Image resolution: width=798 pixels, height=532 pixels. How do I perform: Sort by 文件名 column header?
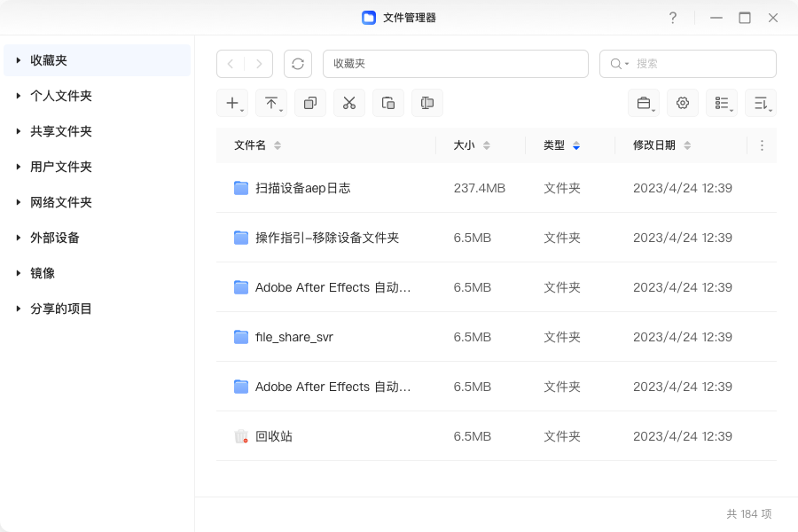coord(257,145)
